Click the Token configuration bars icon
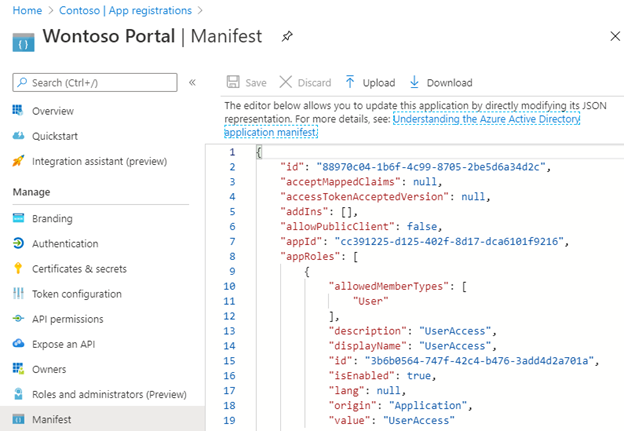624x431 pixels. [18, 293]
